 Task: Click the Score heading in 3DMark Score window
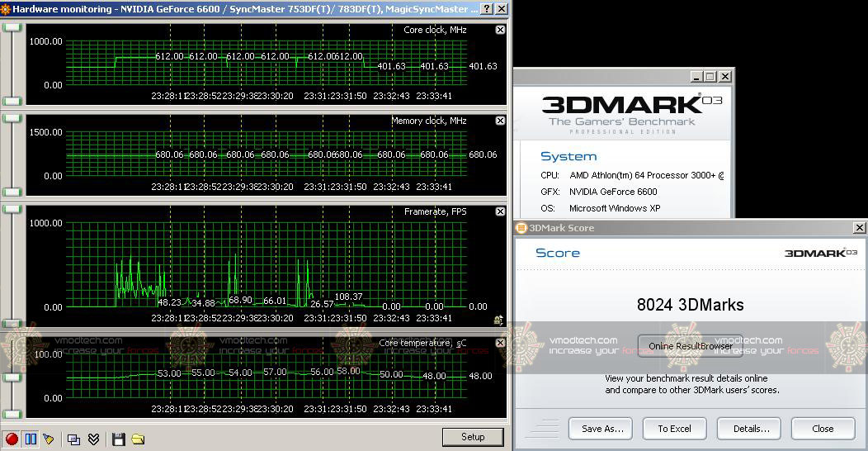(x=558, y=253)
